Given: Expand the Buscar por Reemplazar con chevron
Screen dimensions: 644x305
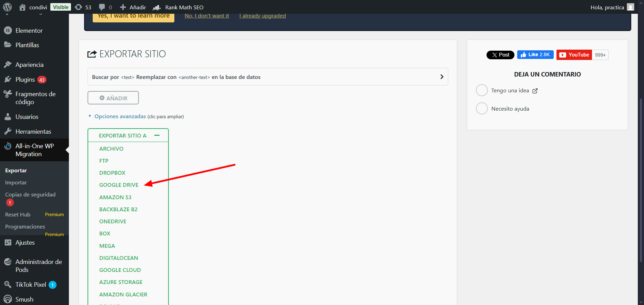Looking at the screenshot, I should [442, 77].
